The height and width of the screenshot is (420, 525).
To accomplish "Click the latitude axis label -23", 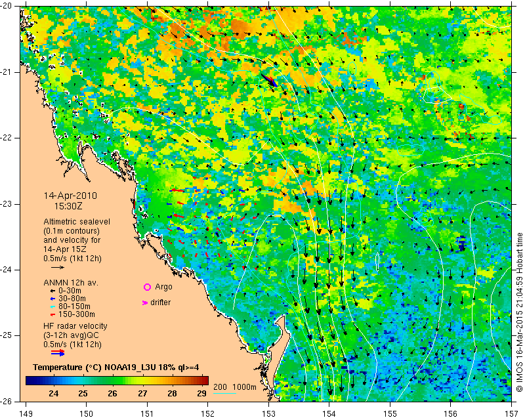I will (x=7, y=204).
